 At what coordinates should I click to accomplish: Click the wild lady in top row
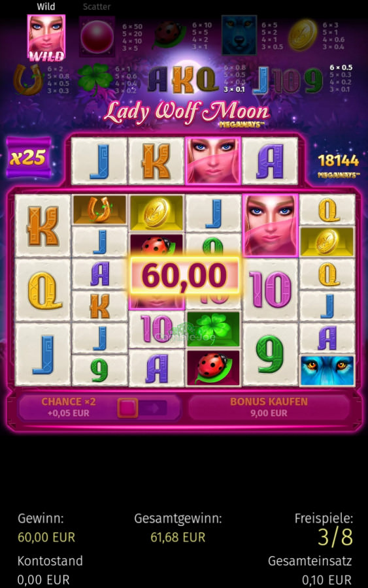pyautogui.click(x=212, y=161)
